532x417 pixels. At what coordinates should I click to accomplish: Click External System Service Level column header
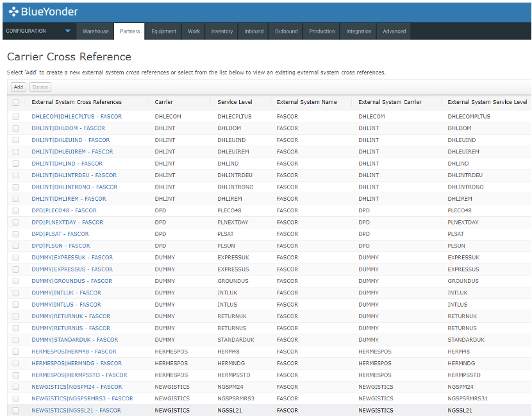[487, 102]
